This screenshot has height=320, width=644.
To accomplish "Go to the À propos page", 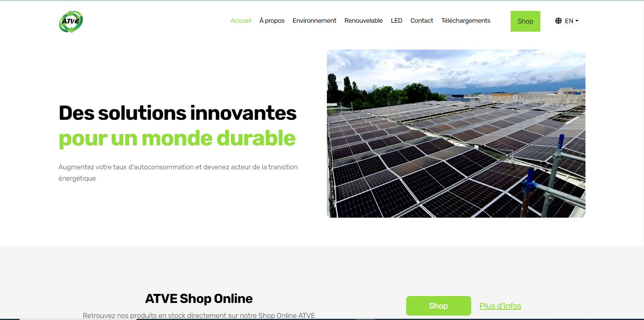I will (272, 21).
